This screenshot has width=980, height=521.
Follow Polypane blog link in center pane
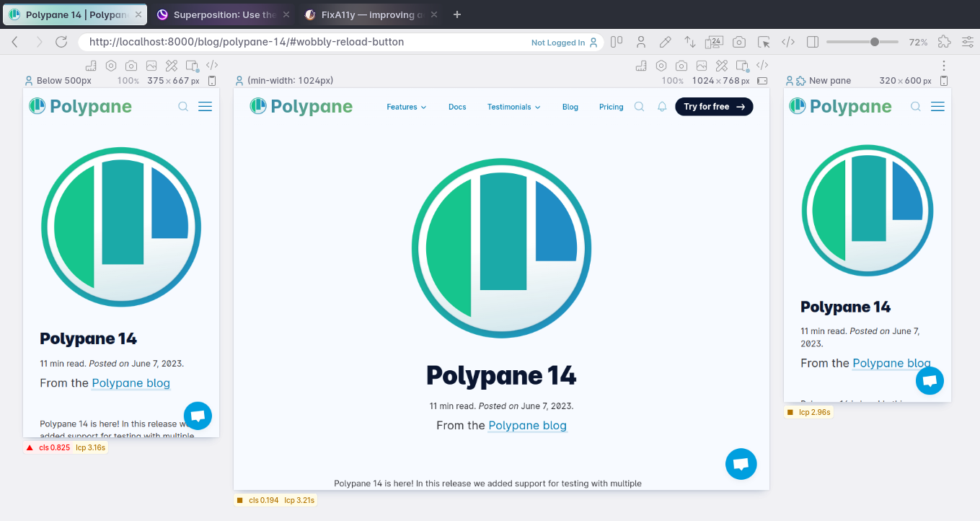528,426
